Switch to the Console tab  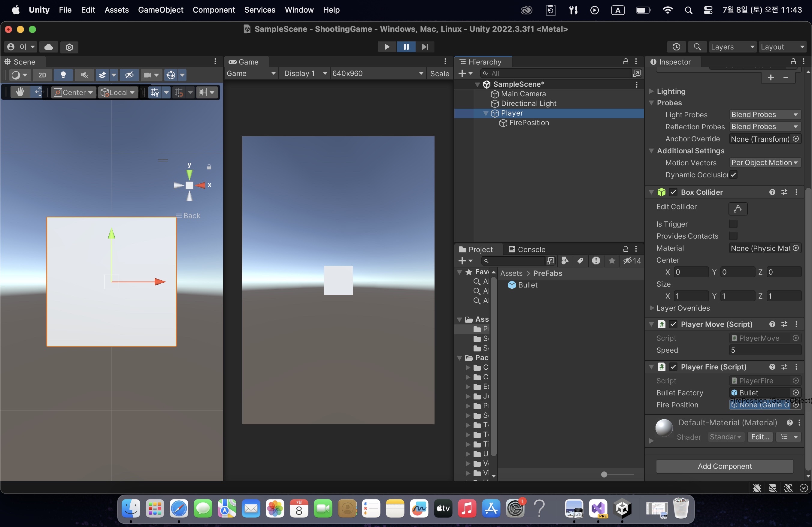pos(527,249)
